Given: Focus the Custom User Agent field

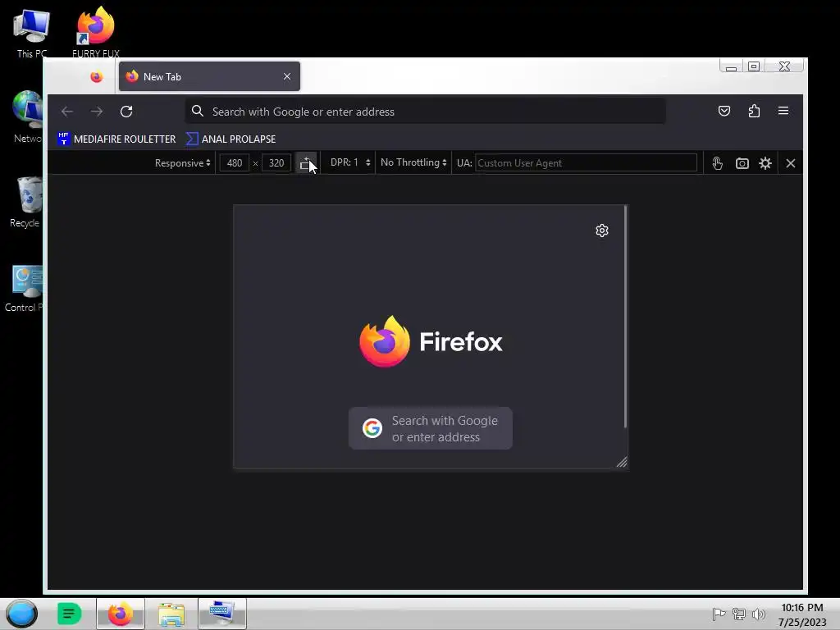Looking at the screenshot, I should pos(586,163).
